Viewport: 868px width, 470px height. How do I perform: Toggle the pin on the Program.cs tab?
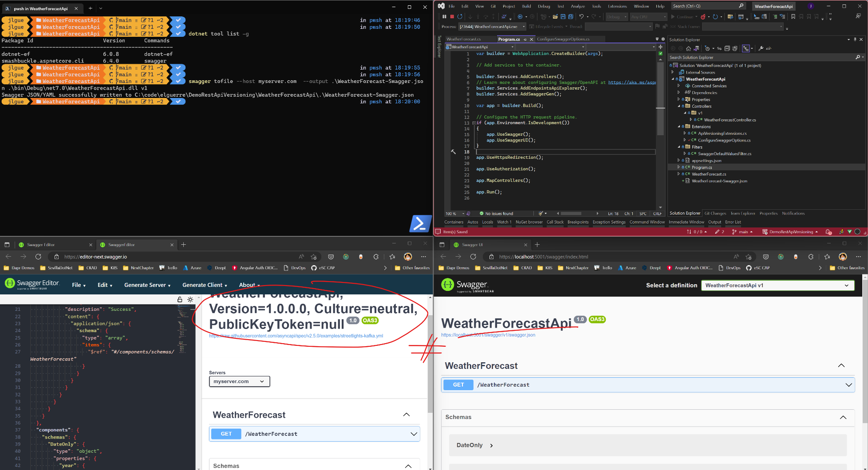(x=525, y=39)
